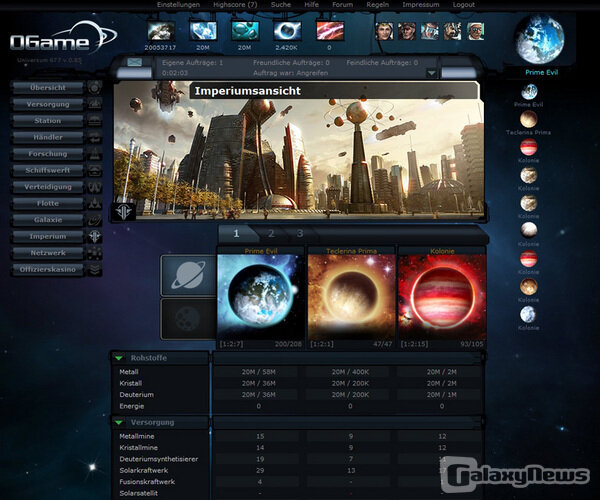Open Forum from top menu
Viewport: 600px width, 500px height.
342,5
